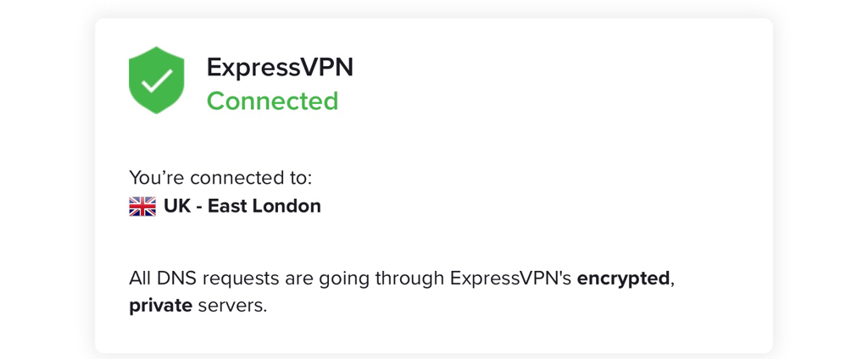The height and width of the screenshot is (359, 868).
Task: Click the green shield status icon
Action: [156, 80]
